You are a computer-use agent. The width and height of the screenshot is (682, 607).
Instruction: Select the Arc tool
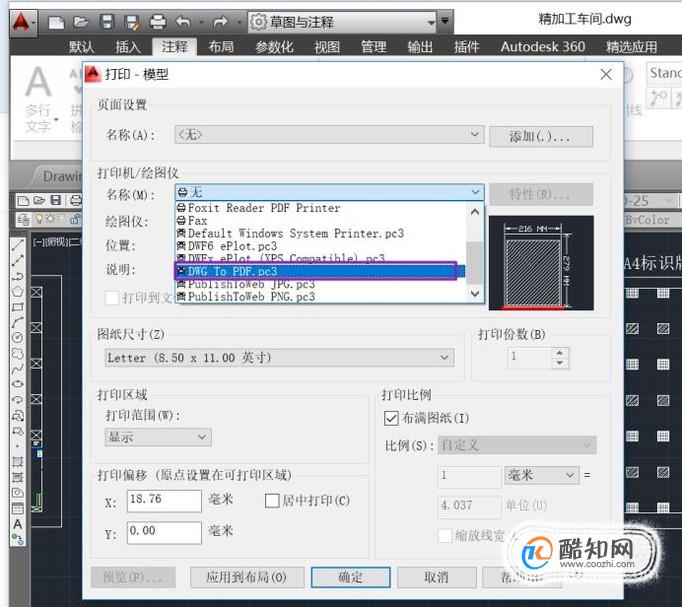[17, 322]
